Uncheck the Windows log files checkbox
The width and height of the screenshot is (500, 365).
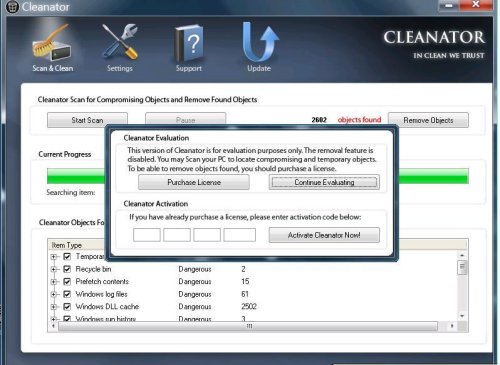[67, 294]
